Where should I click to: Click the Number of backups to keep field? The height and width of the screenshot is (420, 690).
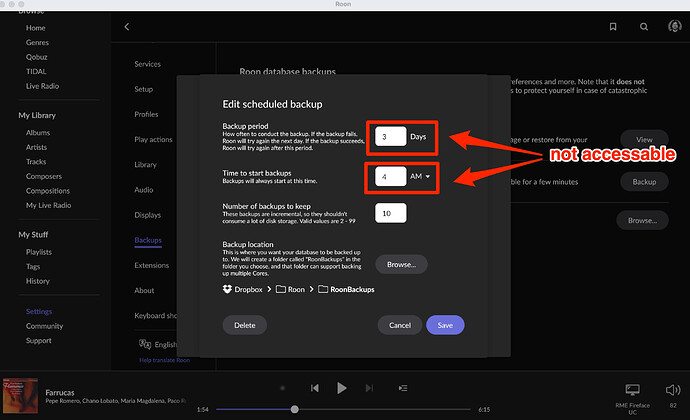(391, 213)
